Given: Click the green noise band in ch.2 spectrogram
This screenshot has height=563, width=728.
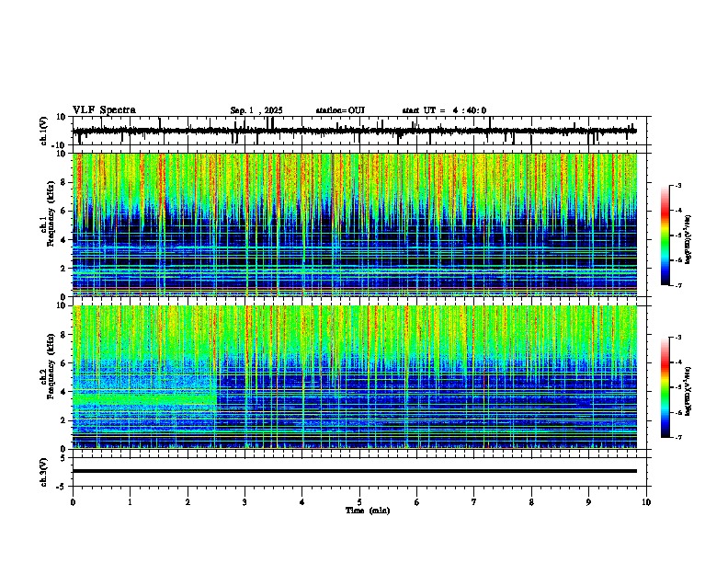Looking at the screenshot, I should (x=144, y=399).
